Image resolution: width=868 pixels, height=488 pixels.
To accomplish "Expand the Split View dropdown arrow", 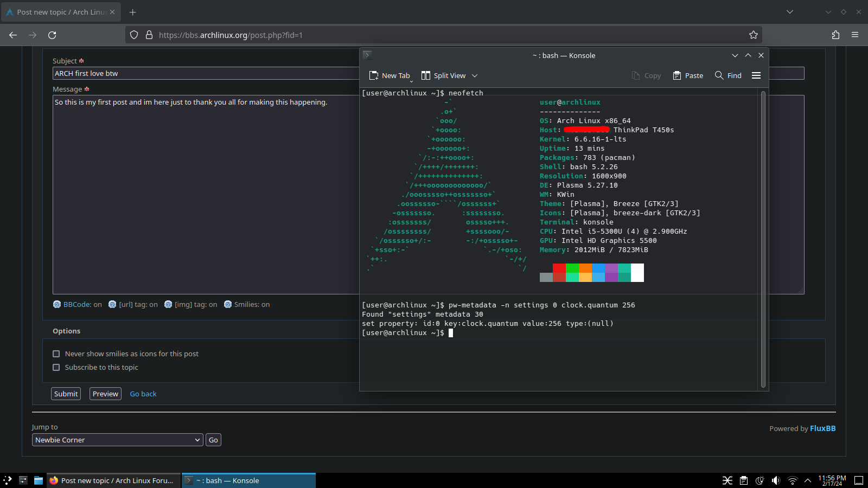I will click(x=475, y=76).
